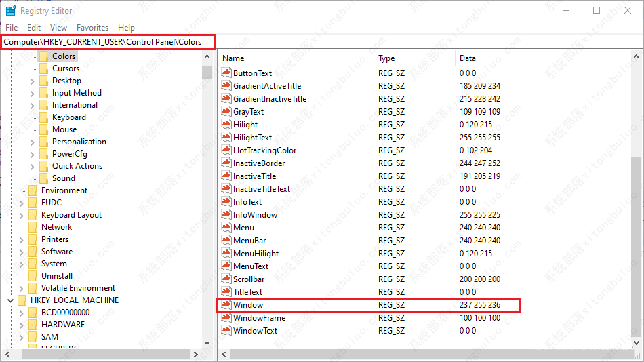The height and width of the screenshot is (362, 644).
Task: Click the GrayText value icon
Action: click(226, 111)
